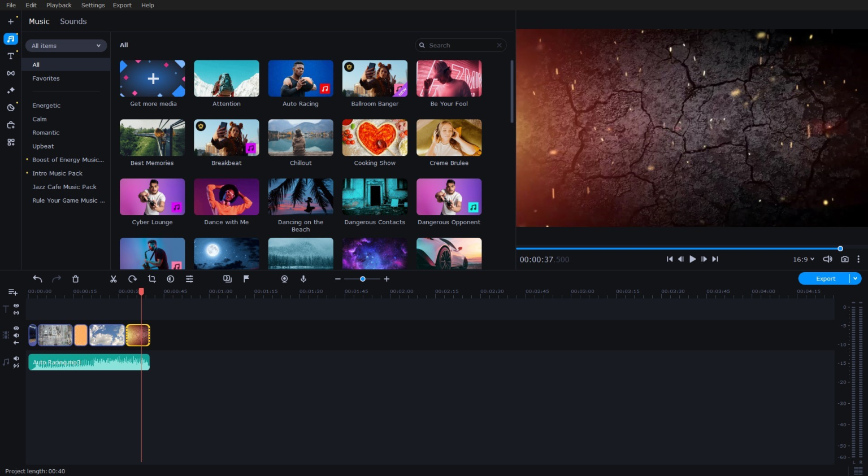Crop the selected clip

click(x=151, y=278)
